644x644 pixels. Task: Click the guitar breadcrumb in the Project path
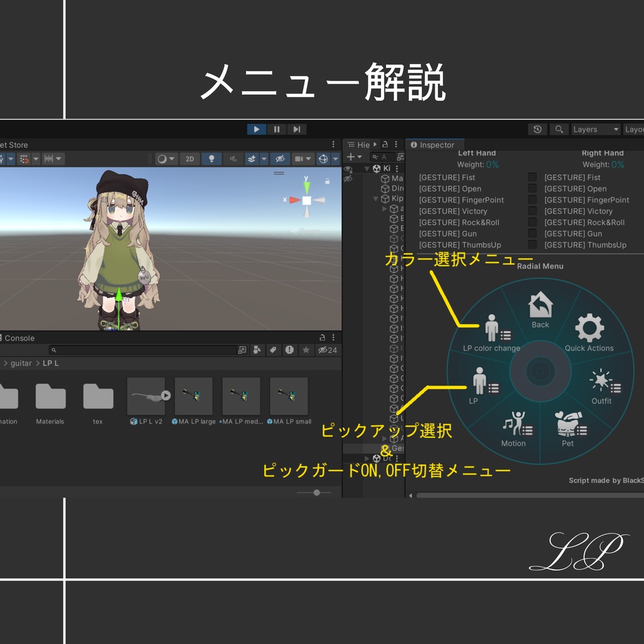coord(20,363)
